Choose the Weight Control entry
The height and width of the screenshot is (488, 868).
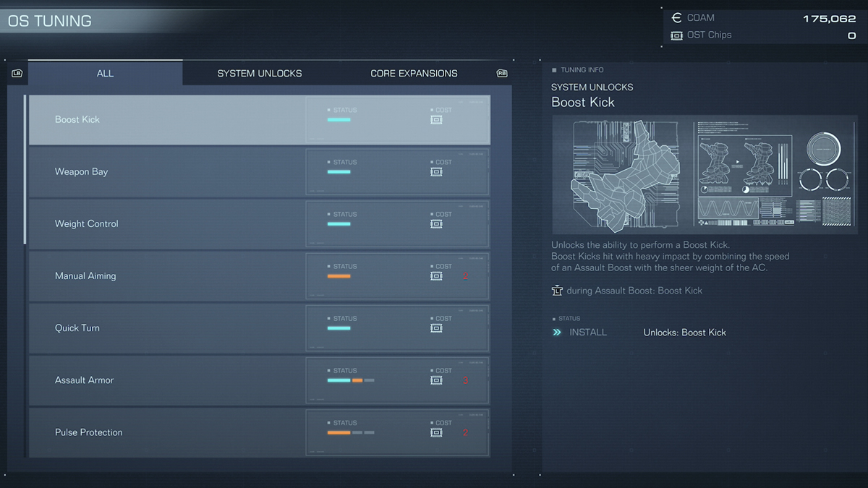pyautogui.click(x=166, y=224)
